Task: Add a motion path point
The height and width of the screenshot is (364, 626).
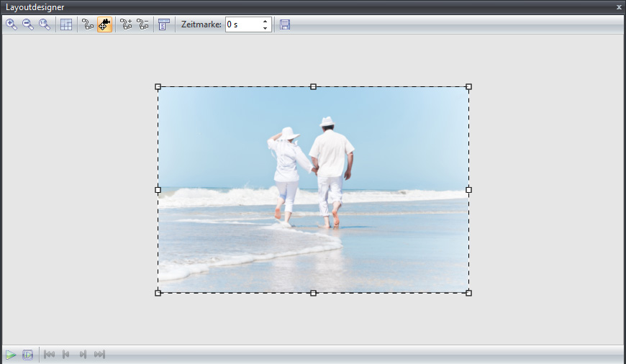Action: pos(126,24)
